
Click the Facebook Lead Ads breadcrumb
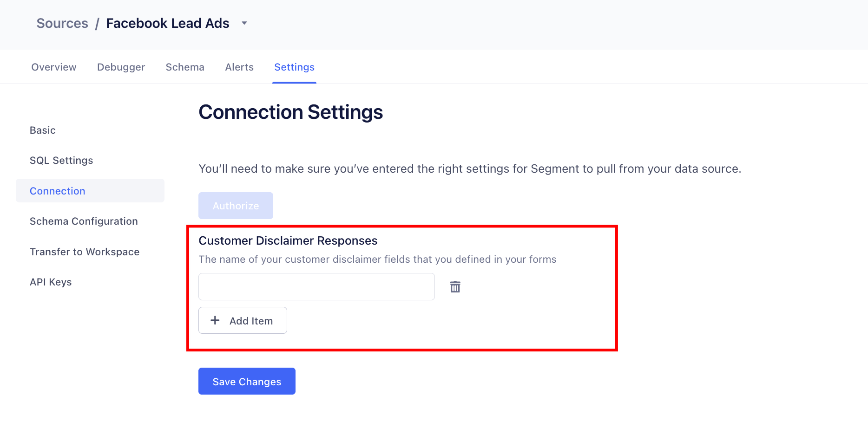(x=168, y=23)
